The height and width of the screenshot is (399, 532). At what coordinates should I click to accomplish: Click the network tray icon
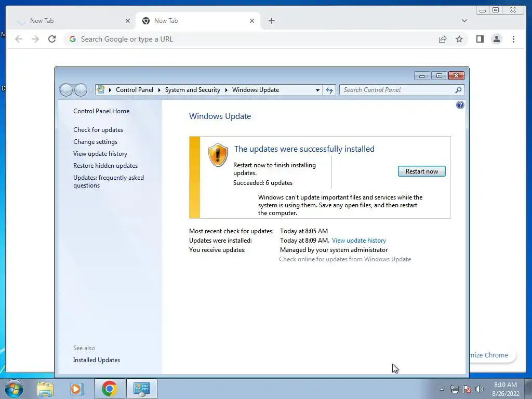tap(454, 389)
